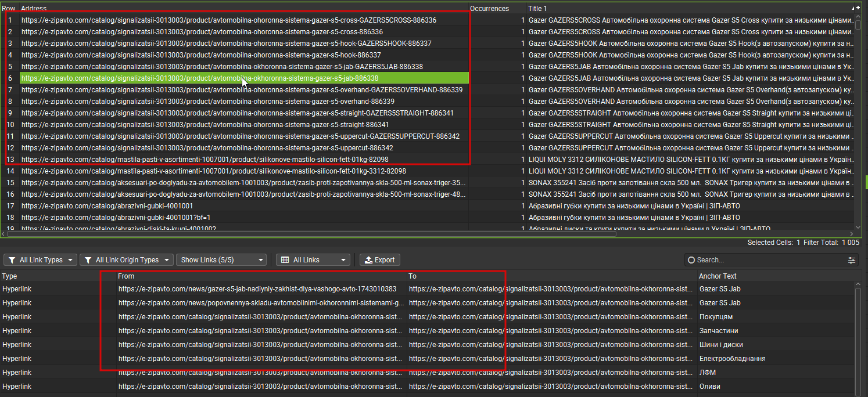
Task: Sort by the Row column header
Action: (9, 9)
